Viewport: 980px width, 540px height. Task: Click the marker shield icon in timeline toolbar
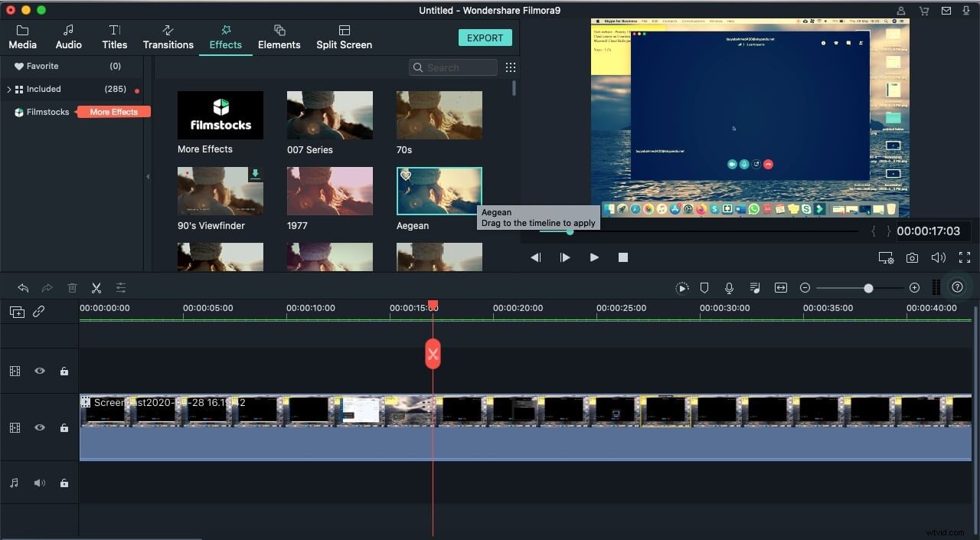pos(704,288)
